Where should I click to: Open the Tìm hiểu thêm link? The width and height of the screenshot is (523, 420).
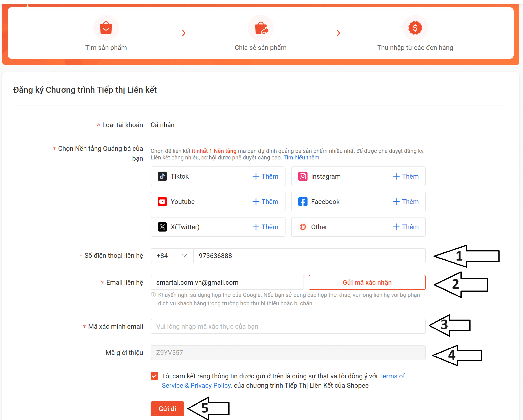[x=301, y=158]
